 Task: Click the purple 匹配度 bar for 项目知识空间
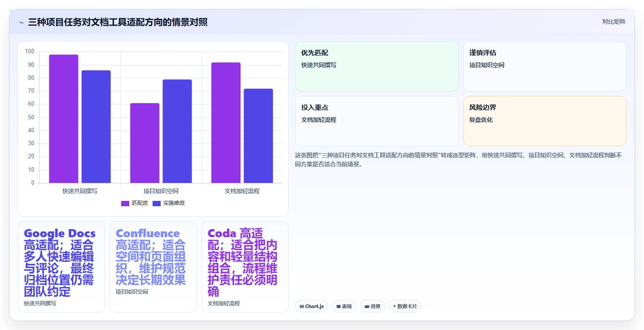145,143
